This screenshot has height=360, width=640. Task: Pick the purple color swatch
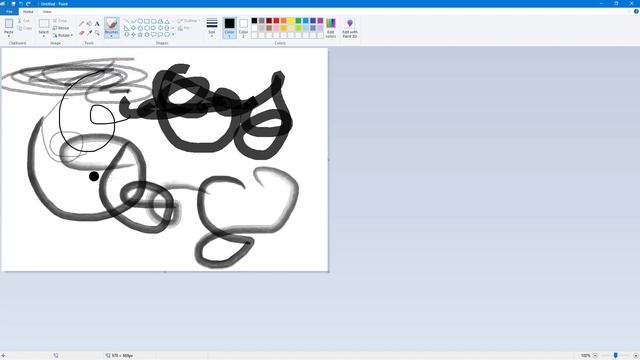[320, 21]
